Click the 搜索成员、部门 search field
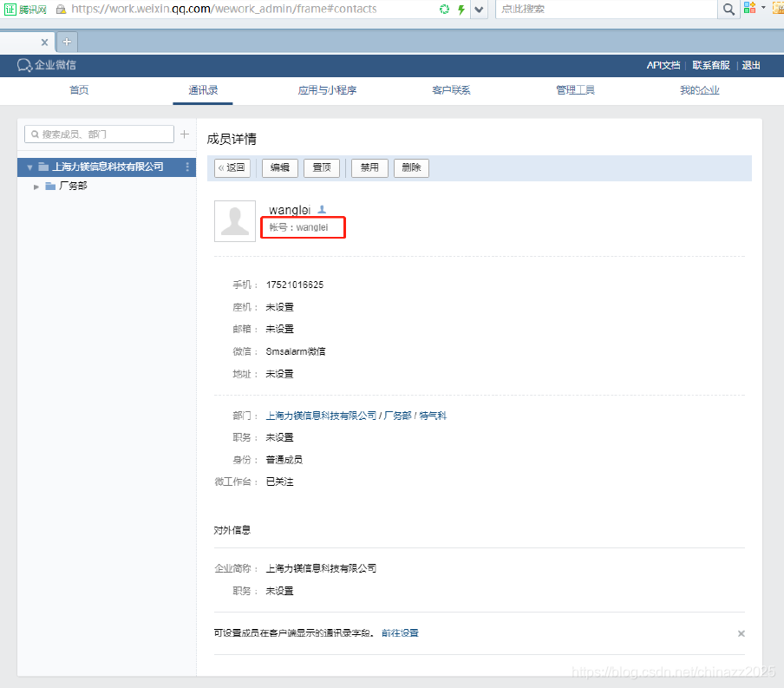The height and width of the screenshot is (688, 784). (x=99, y=134)
